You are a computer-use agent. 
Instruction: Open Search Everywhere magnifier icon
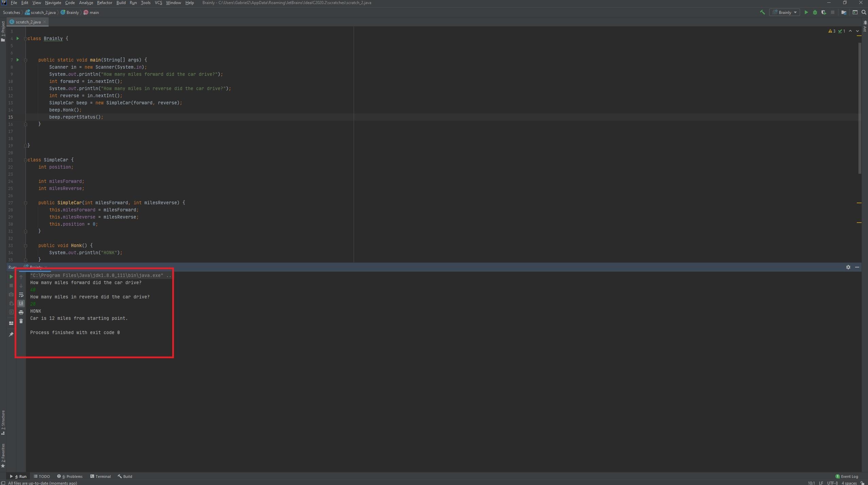click(864, 12)
